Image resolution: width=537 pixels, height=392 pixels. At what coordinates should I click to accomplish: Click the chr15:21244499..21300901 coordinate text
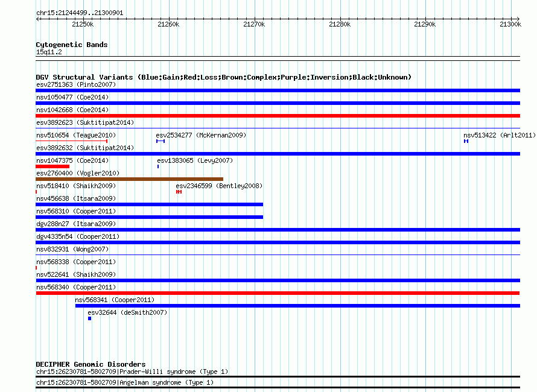point(80,13)
